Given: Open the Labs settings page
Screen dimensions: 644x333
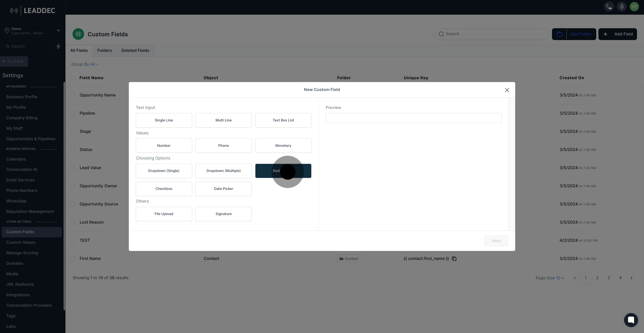Looking at the screenshot, I should pyautogui.click(x=11, y=326).
